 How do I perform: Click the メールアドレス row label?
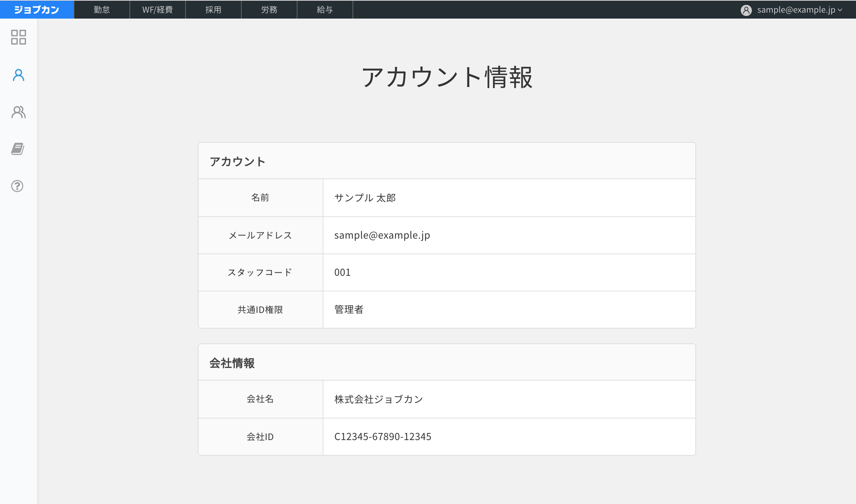(x=260, y=235)
